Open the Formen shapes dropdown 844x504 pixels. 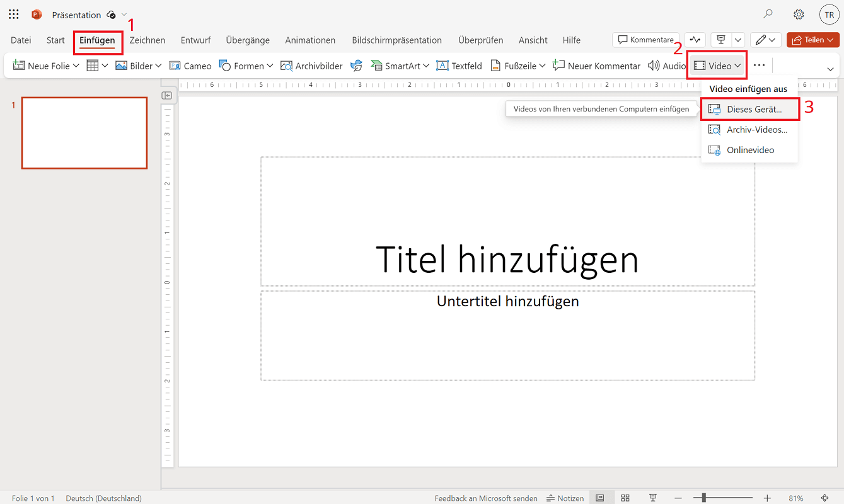pyautogui.click(x=246, y=66)
